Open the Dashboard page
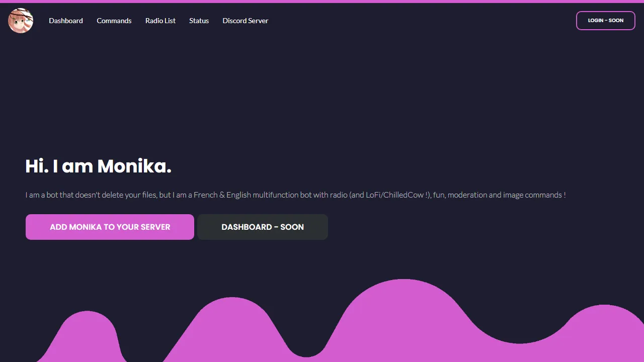644x362 pixels. pos(65,21)
